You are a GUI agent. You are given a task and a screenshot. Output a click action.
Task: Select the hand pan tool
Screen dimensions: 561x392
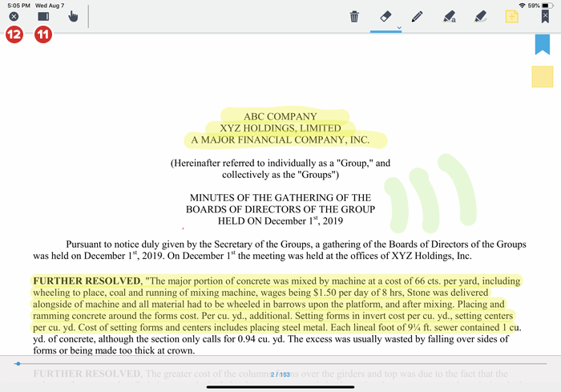[x=73, y=16]
